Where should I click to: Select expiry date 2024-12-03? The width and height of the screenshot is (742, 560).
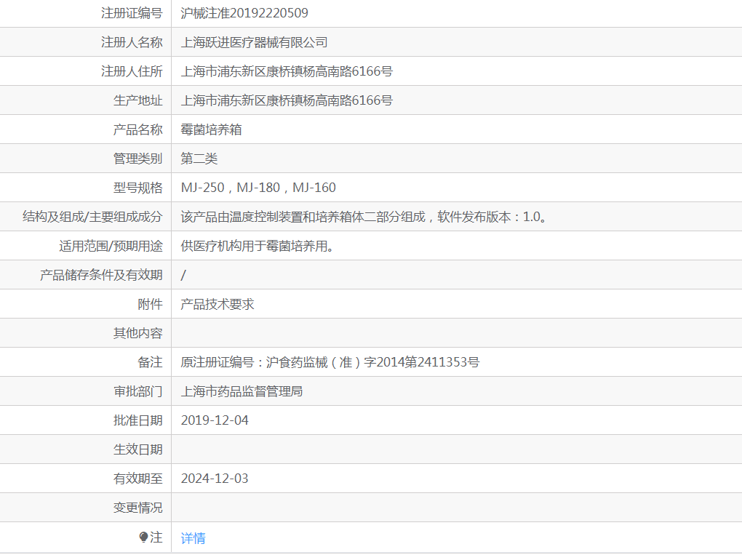[215, 479]
